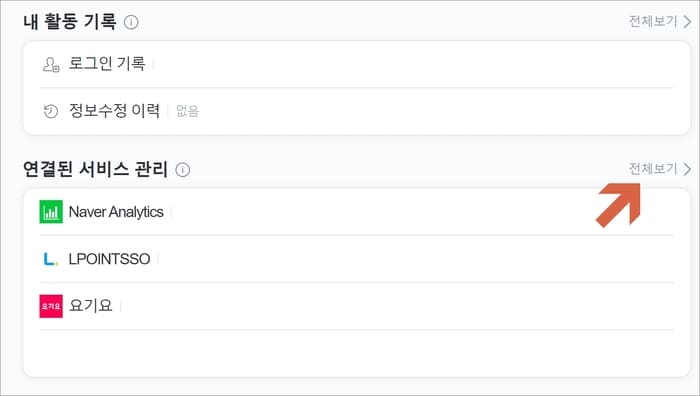Click the info icon beside 내 활동 기록

(131, 22)
